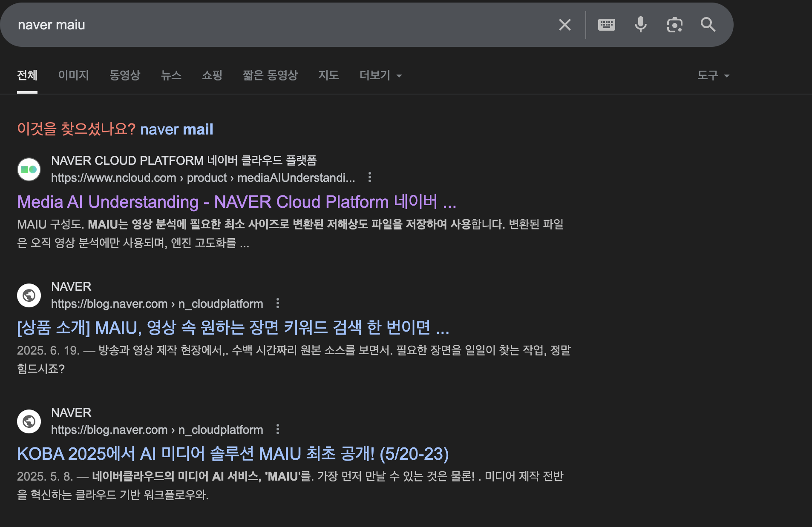This screenshot has width=812, height=527.
Task: Start voice search with the microphone icon
Action: [640, 25]
